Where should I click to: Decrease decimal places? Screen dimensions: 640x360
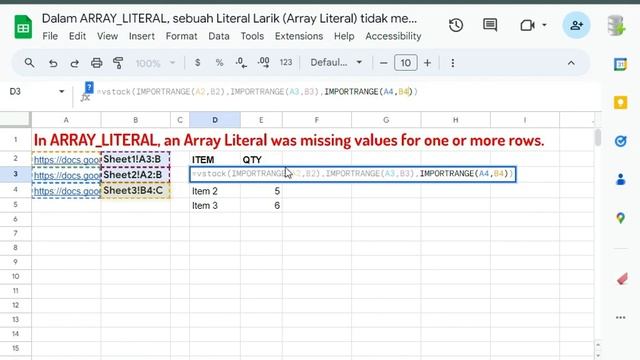(241, 63)
